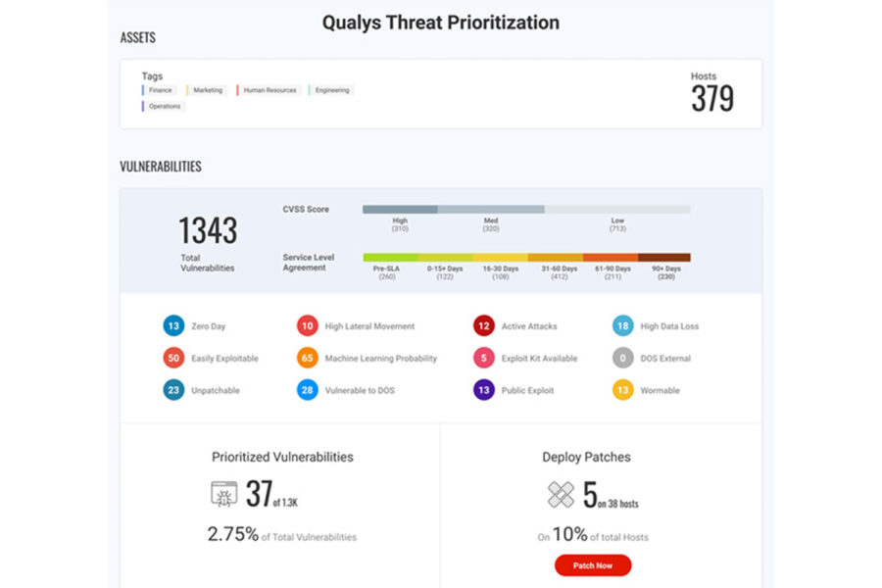Click the 31-60 Days orange SLA segment
The height and width of the screenshot is (588, 882).
[x=556, y=258]
